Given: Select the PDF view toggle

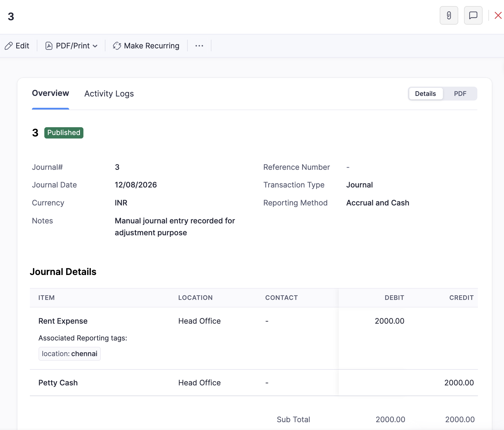Looking at the screenshot, I should pyautogui.click(x=460, y=94).
